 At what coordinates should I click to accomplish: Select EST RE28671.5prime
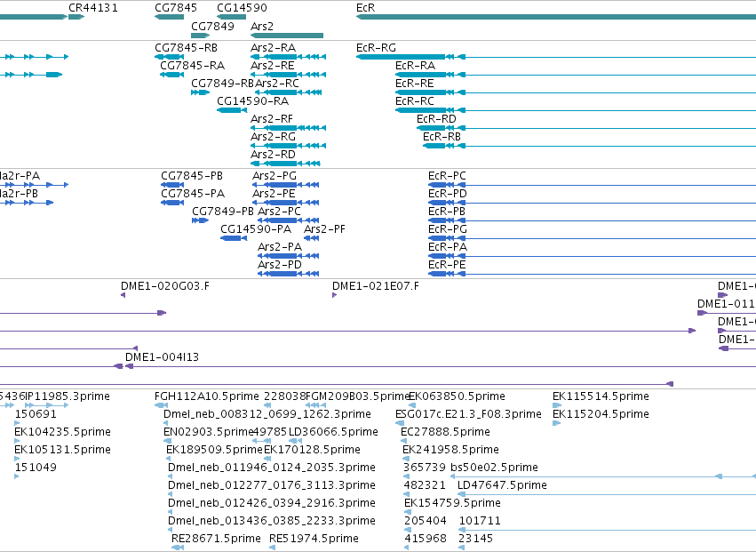(x=216, y=539)
